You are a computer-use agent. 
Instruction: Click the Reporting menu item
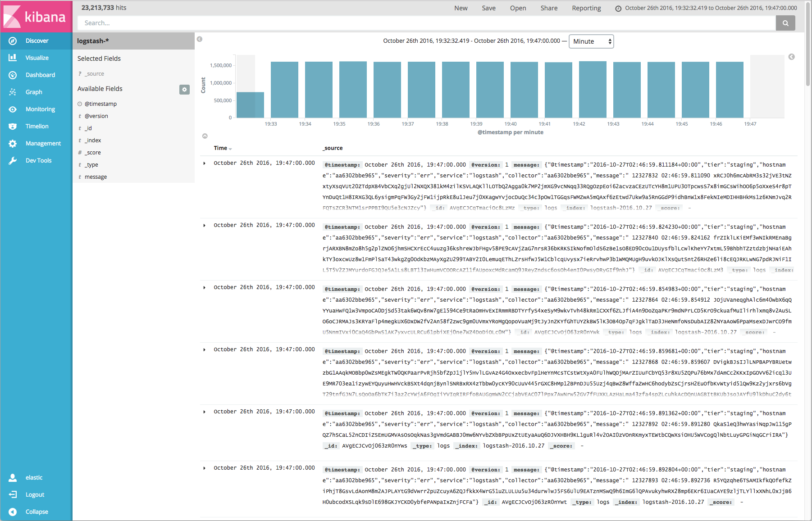pyautogui.click(x=586, y=8)
